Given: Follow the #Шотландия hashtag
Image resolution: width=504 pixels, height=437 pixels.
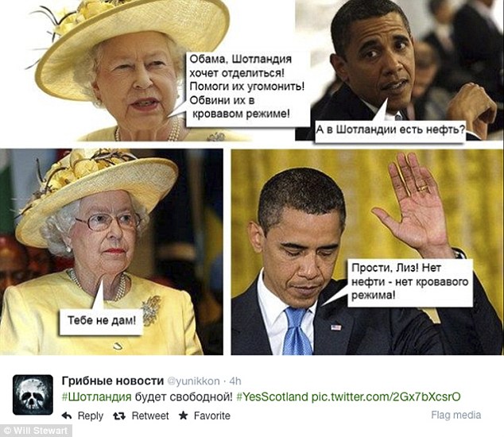Looking at the screenshot, I should point(96,396).
